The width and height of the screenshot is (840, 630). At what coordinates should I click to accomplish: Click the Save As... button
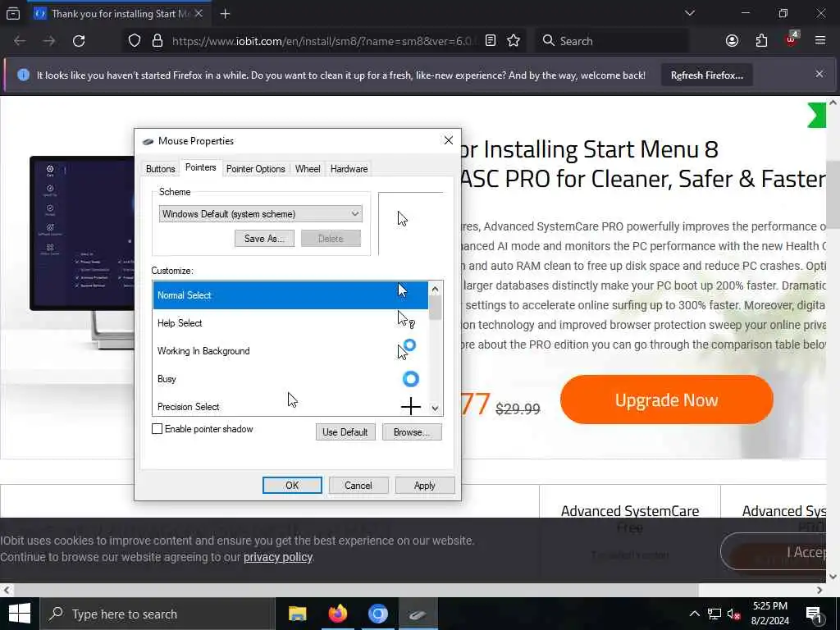pos(264,239)
